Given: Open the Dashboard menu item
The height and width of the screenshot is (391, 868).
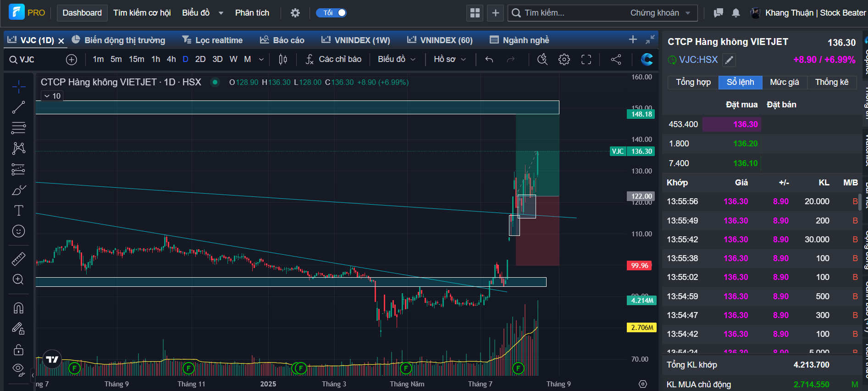Looking at the screenshot, I should click(82, 13).
